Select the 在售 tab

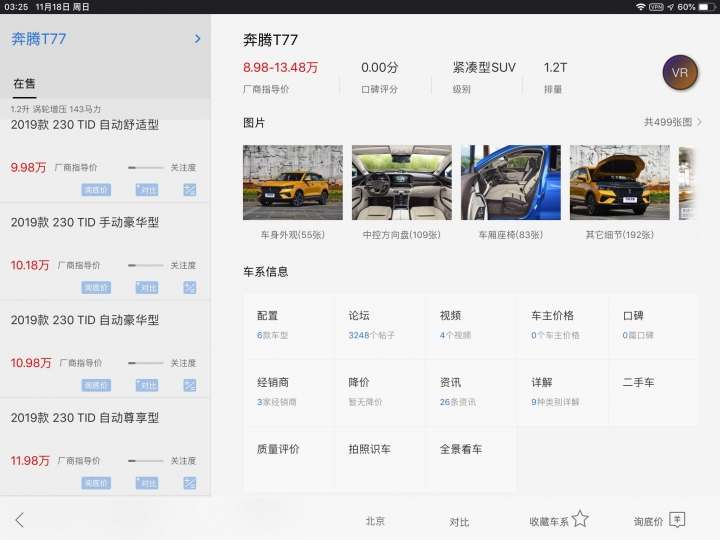coord(24,84)
